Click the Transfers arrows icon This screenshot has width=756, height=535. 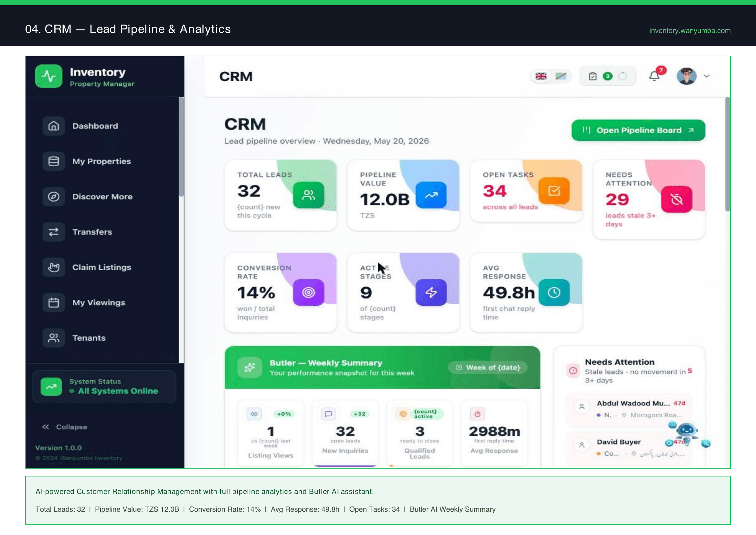point(54,232)
